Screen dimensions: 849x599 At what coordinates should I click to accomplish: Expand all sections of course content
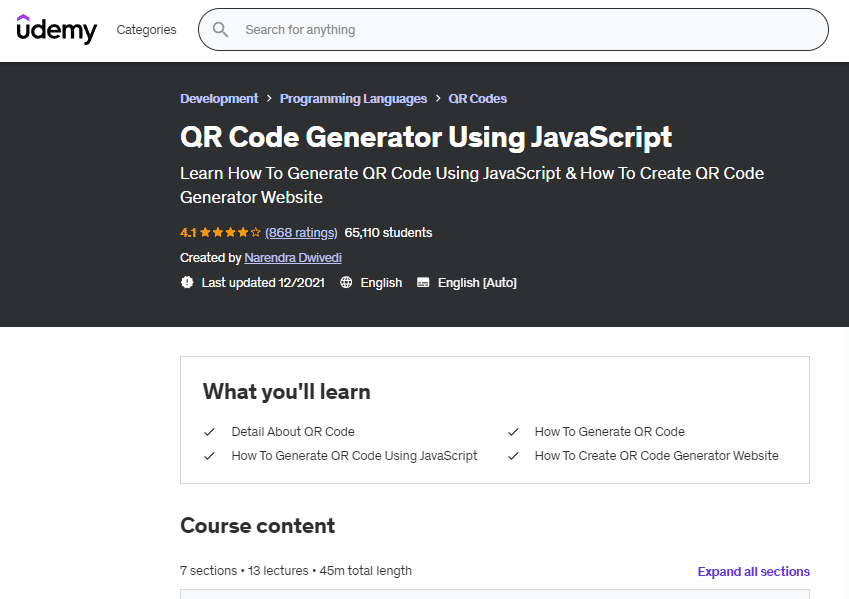[x=753, y=572]
